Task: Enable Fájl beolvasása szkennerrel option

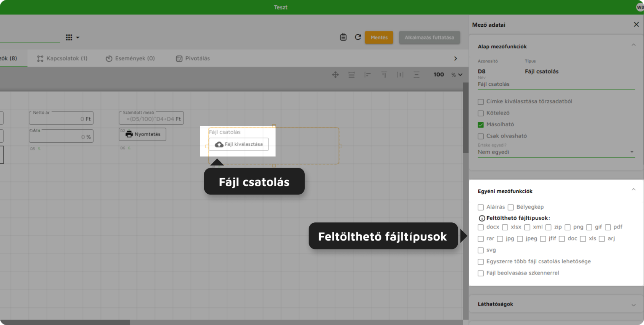Action: [481, 273]
